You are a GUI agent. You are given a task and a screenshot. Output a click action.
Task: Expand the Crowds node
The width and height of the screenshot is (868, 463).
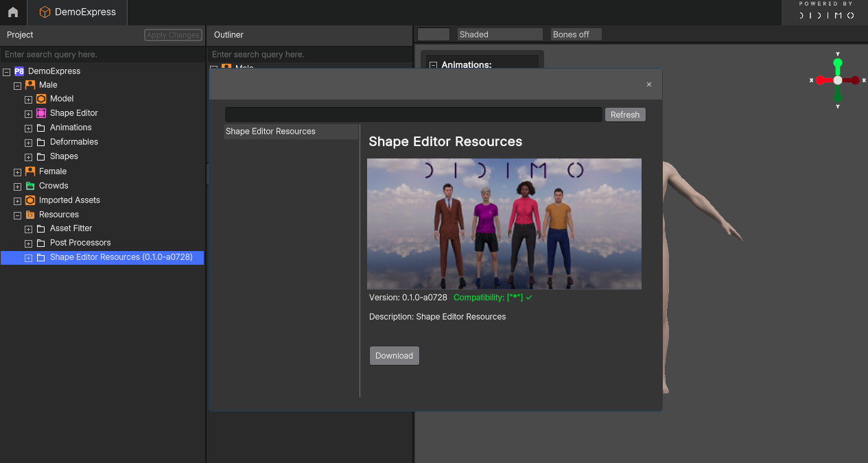[17, 187]
